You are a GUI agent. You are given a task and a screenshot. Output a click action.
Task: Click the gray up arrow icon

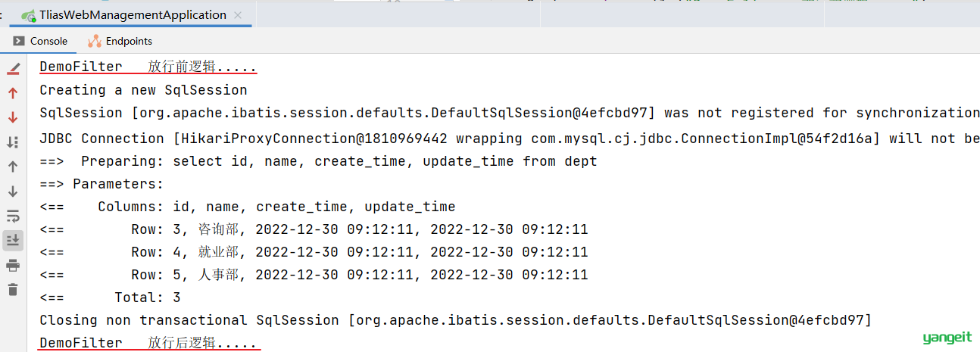(x=13, y=167)
